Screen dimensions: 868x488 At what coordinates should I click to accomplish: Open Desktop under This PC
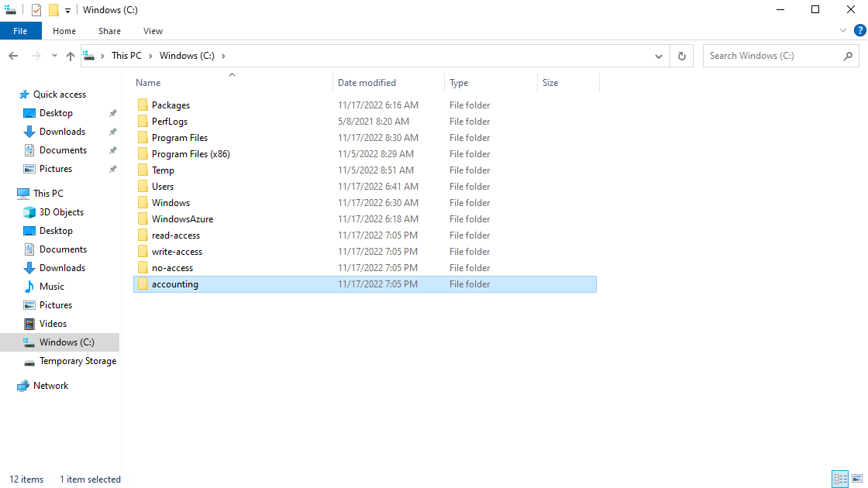pos(55,231)
